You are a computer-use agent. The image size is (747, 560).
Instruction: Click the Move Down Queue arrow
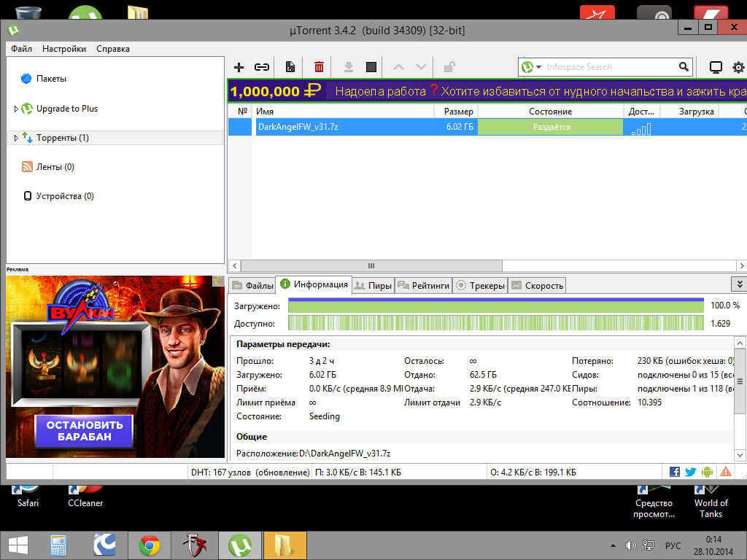421,67
